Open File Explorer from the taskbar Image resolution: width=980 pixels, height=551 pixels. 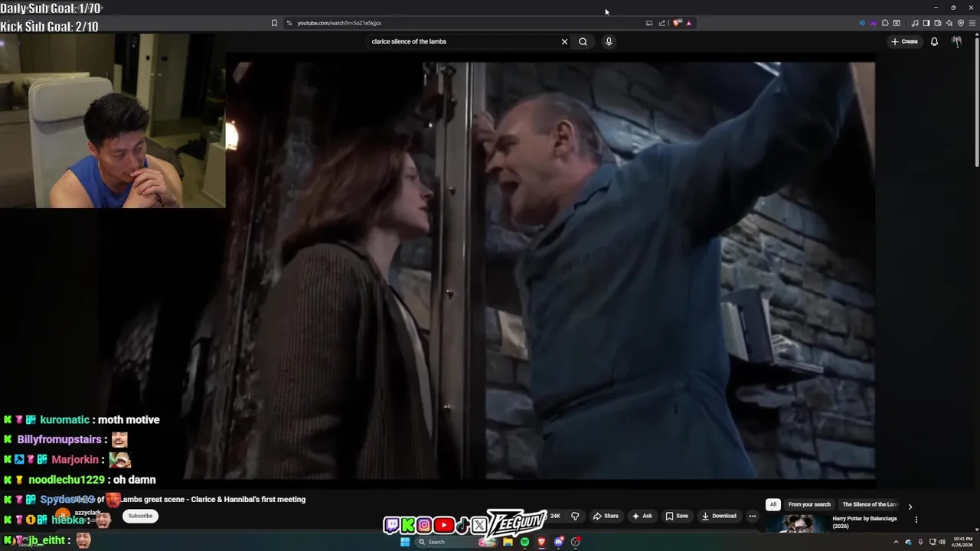pyautogui.click(x=508, y=542)
